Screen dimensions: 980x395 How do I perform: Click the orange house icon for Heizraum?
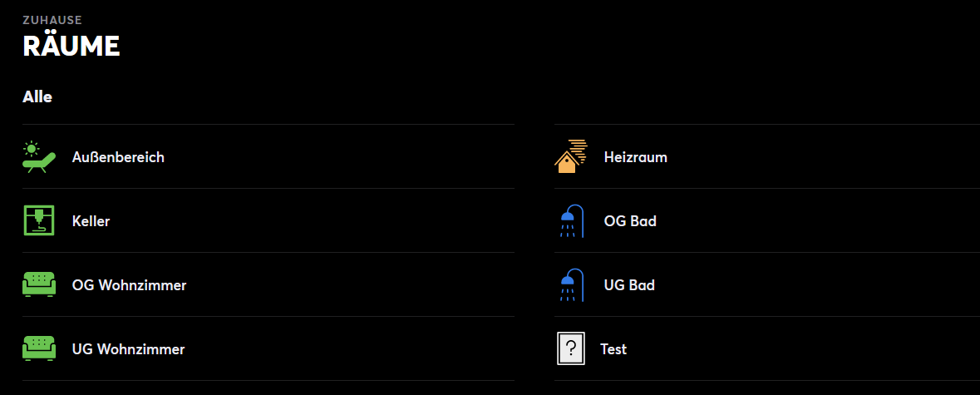coord(570,157)
